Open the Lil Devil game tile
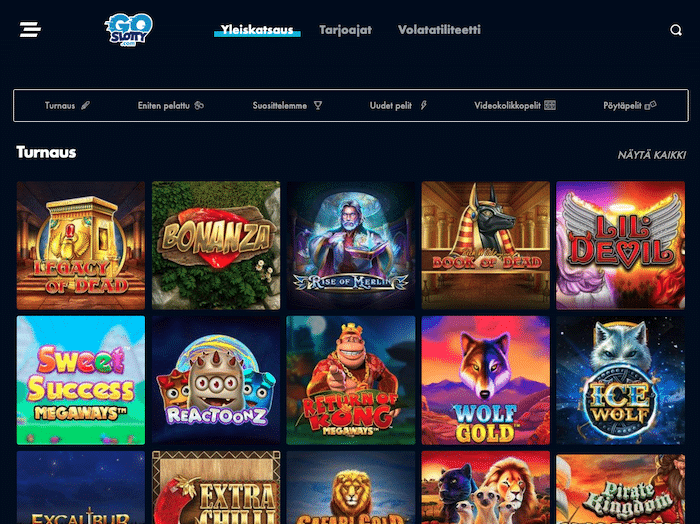 (621, 245)
